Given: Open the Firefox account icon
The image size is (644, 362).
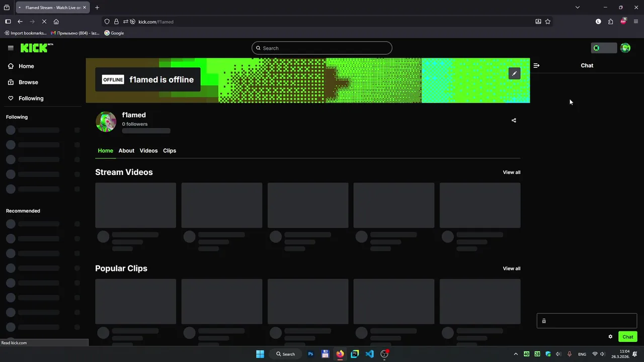Looking at the screenshot, I should pyautogui.click(x=598, y=22).
